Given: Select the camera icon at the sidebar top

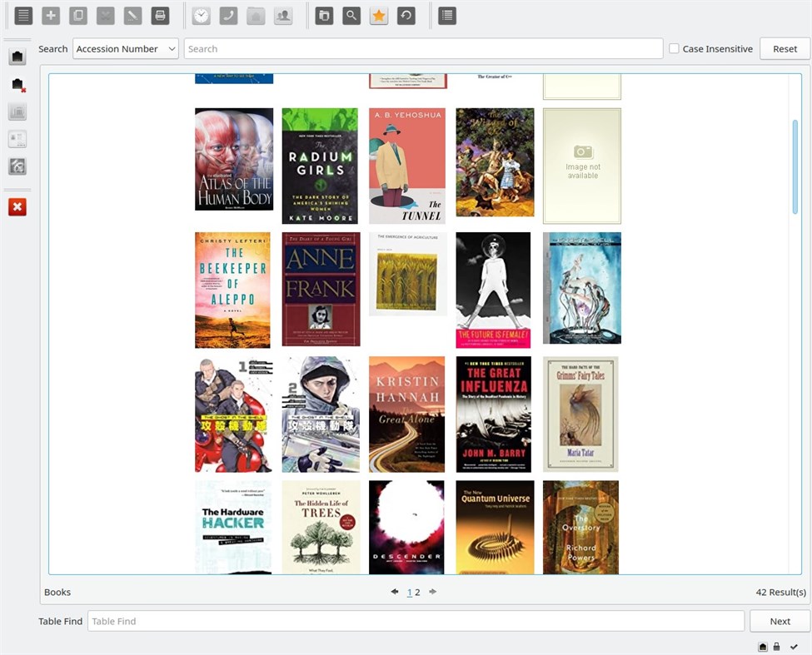Looking at the screenshot, I should pyautogui.click(x=18, y=56).
